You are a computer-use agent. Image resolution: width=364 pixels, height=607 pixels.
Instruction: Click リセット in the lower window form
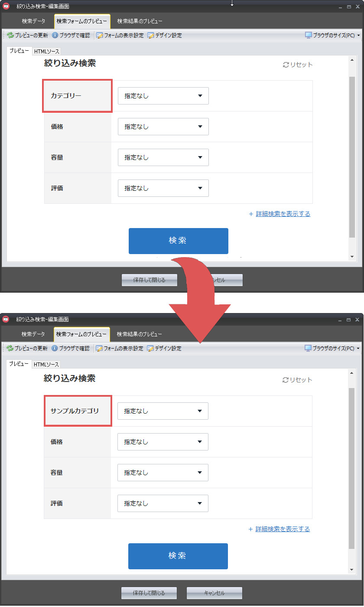click(x=297, y=380)
